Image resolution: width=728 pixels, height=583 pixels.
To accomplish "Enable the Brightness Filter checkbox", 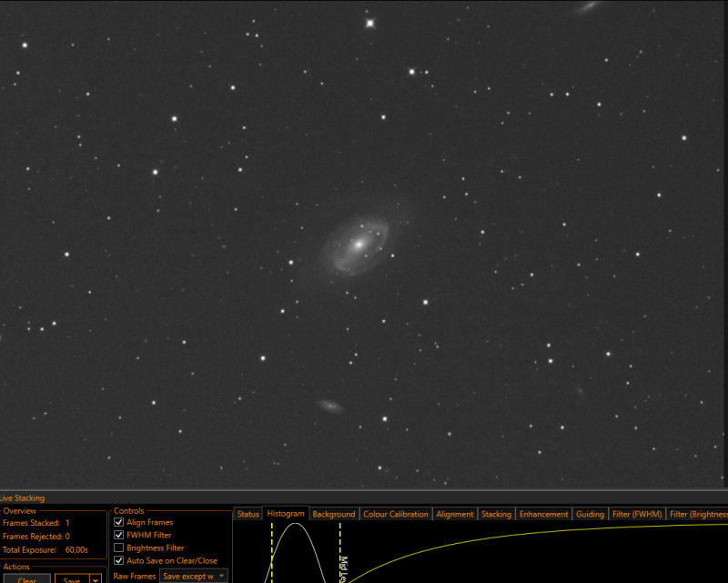I will (x=119, y=548).
